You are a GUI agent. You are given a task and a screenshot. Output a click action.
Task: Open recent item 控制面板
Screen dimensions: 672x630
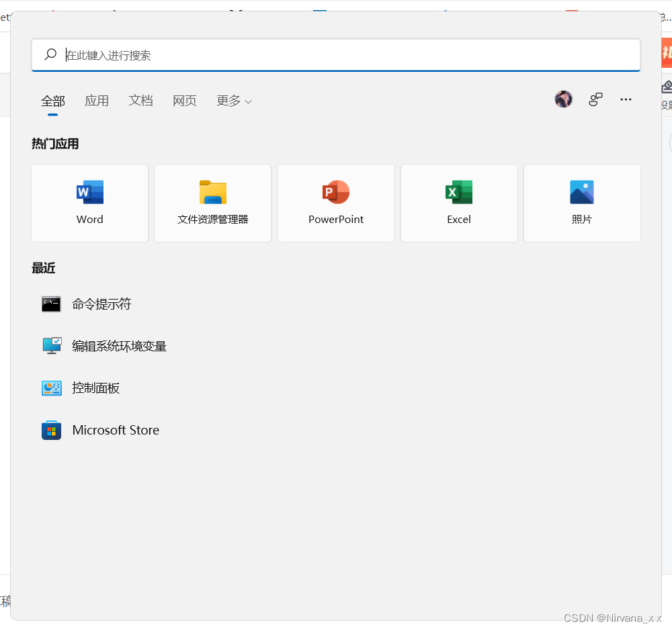95,388
